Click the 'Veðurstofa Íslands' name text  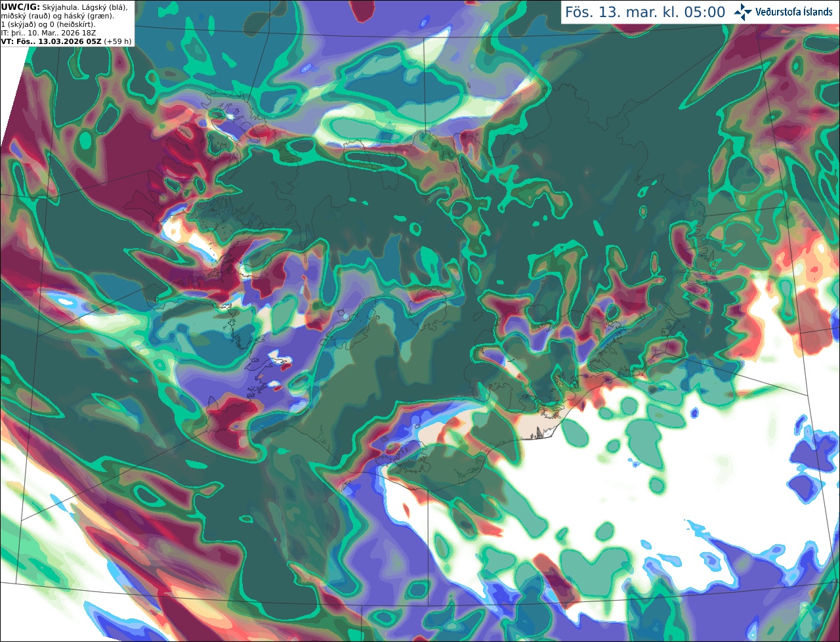click(x=793, y=12)
